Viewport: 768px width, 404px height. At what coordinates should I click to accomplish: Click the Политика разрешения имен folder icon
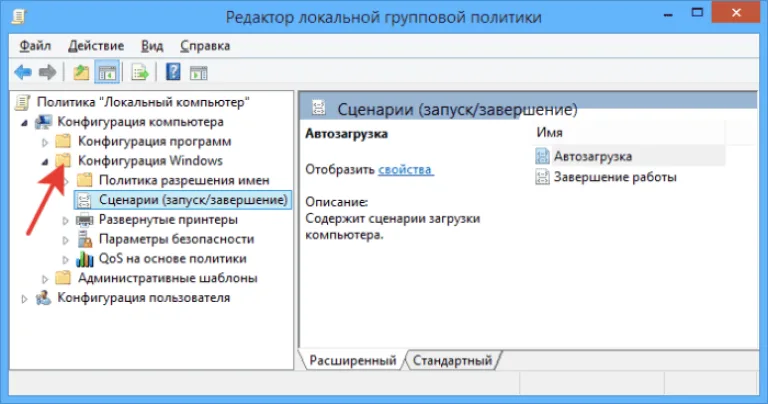point(84,180)
